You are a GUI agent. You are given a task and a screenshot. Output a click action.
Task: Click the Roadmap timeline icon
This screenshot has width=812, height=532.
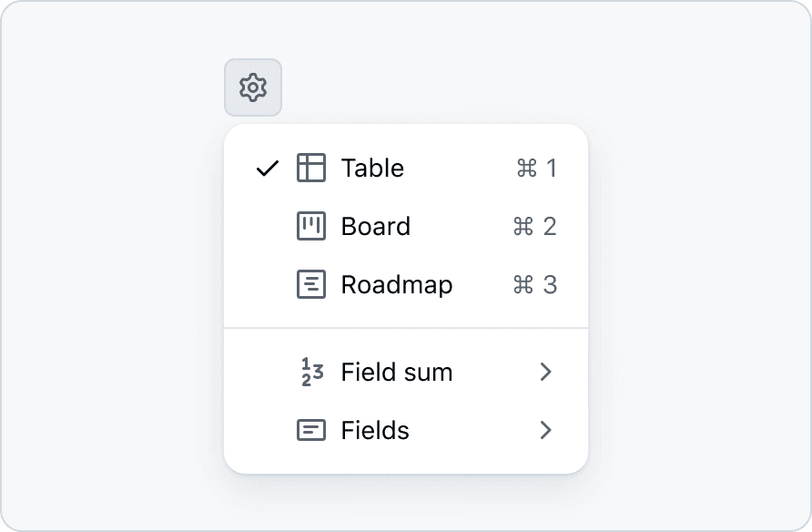[311, 284]
